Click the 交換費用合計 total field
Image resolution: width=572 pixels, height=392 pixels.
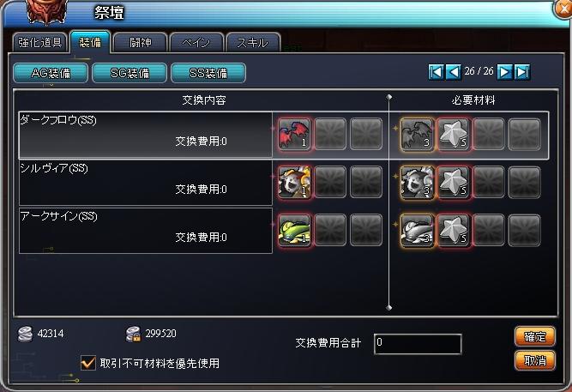[x=418, y=343]
